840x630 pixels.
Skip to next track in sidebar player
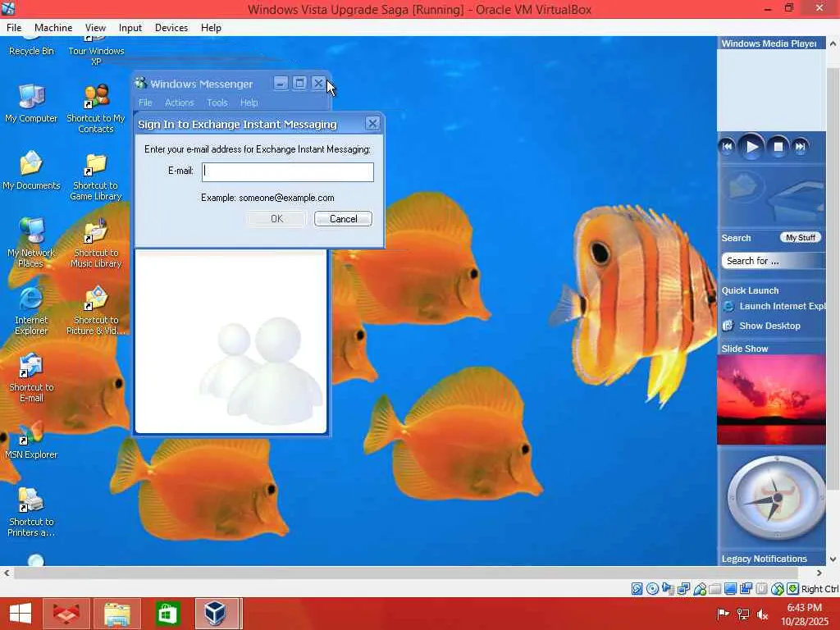(x=801, y=147)
